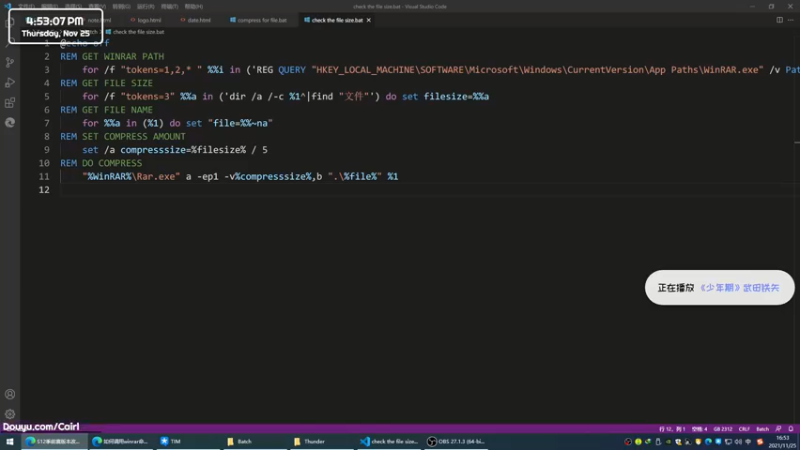
Task: Switch to OBS 27.1.3 on taskbar
Action: click(456, 441)
